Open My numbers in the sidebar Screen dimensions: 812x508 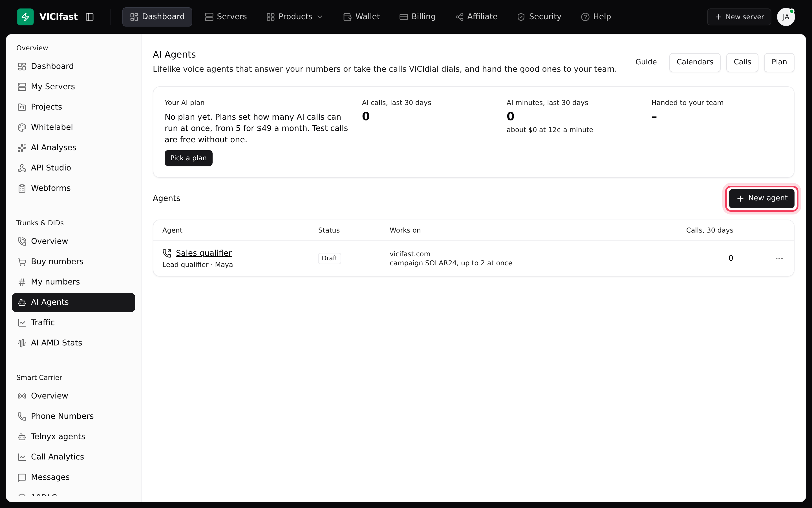tap(74, 282)
